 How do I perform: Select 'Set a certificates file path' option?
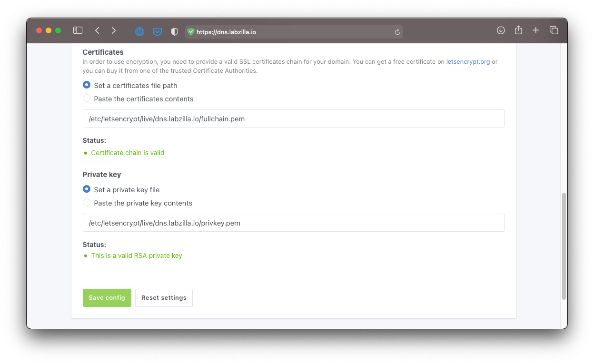[x=87, y=85]
